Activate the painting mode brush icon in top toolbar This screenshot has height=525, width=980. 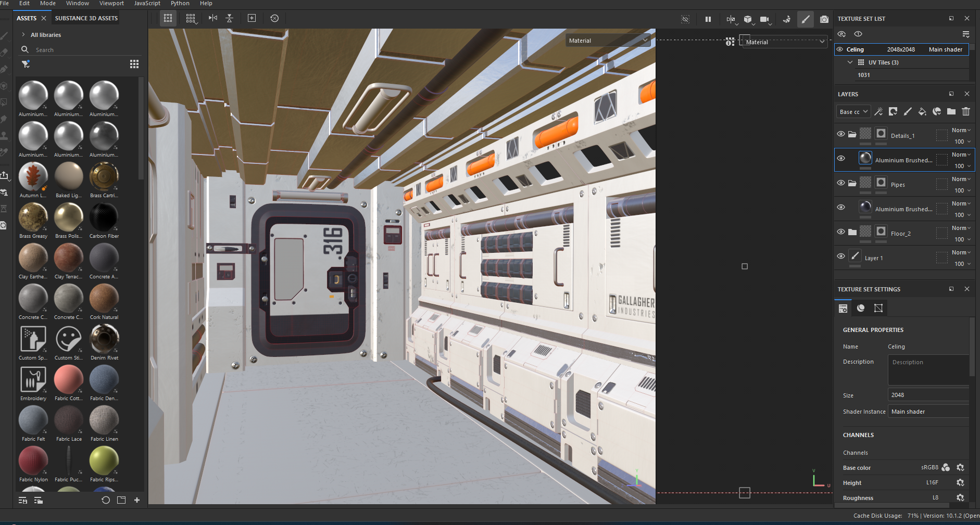(806, 19)
